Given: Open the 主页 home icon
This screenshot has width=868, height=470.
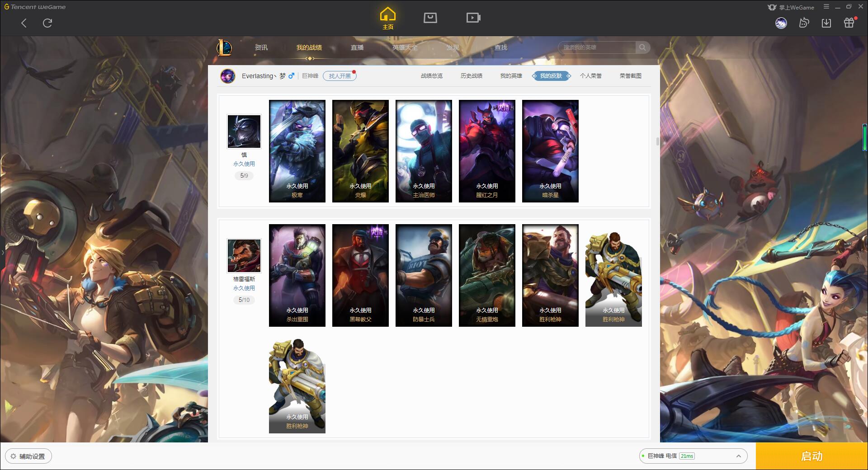Looking at the screenshot, I should coord(388,19).
